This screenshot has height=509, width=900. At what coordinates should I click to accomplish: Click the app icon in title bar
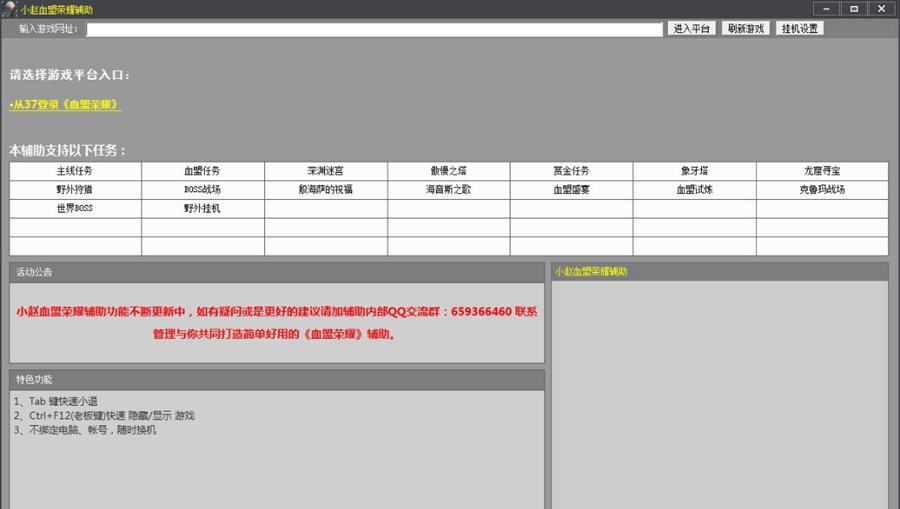tap(9, 9)
